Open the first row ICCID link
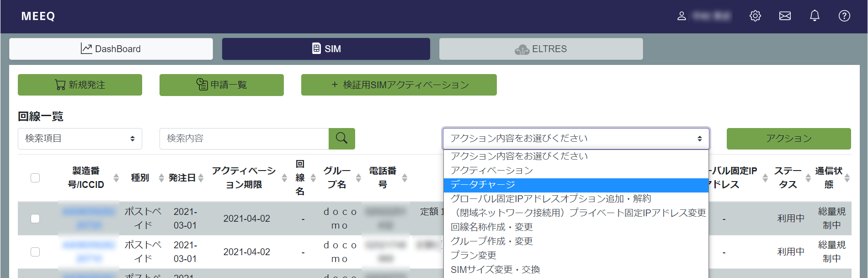 (x=89, y=219)
